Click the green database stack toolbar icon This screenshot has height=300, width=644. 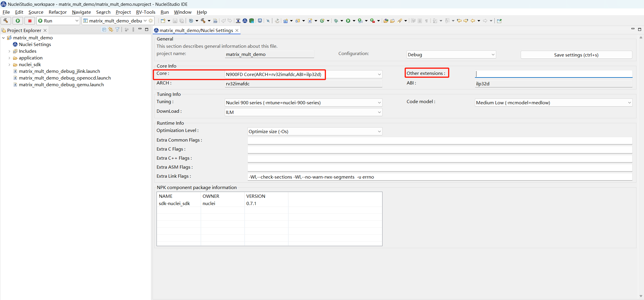[252, 21]
